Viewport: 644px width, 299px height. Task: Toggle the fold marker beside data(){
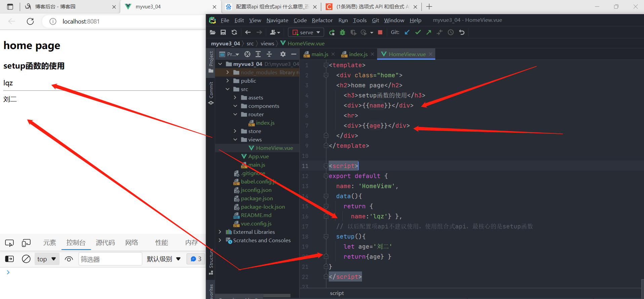(x=326, y=196)
